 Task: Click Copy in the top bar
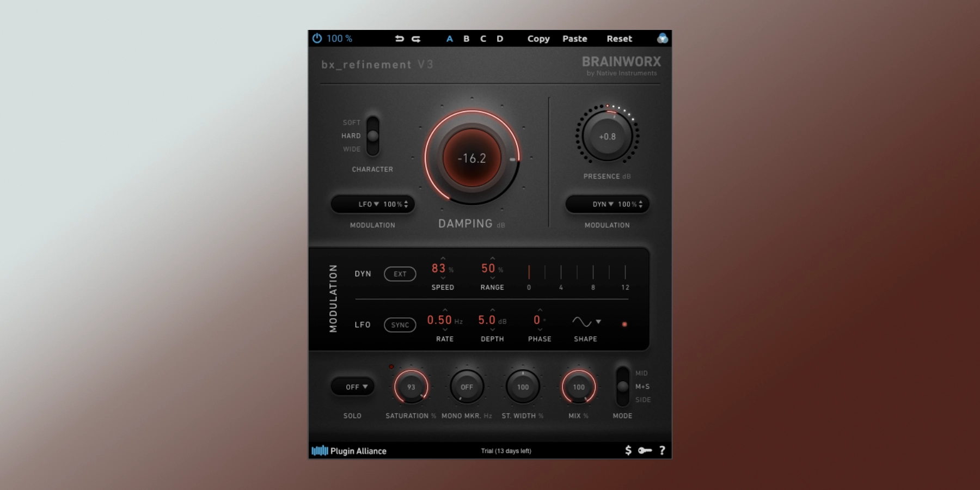(x=538, y=39)
